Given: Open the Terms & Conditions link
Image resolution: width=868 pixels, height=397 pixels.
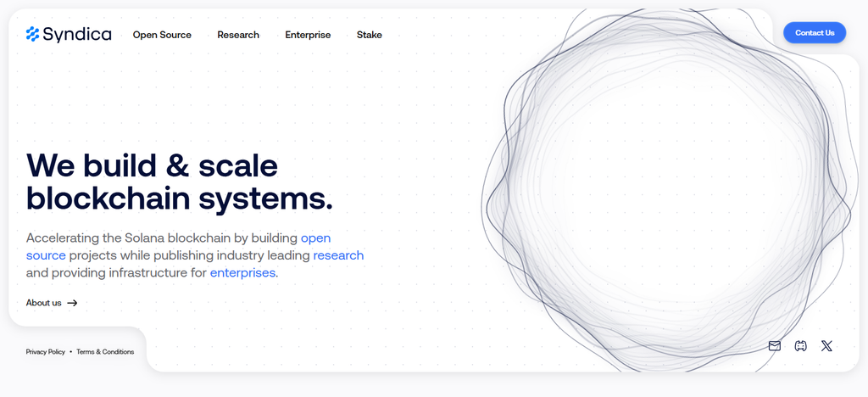Looking at the screenshot, I should pos(105,351).
